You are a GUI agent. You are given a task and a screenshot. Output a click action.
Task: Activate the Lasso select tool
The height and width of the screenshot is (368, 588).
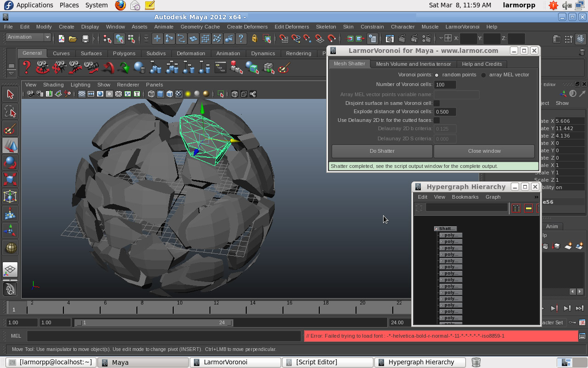pyautogui.click(x=10, y=111)
